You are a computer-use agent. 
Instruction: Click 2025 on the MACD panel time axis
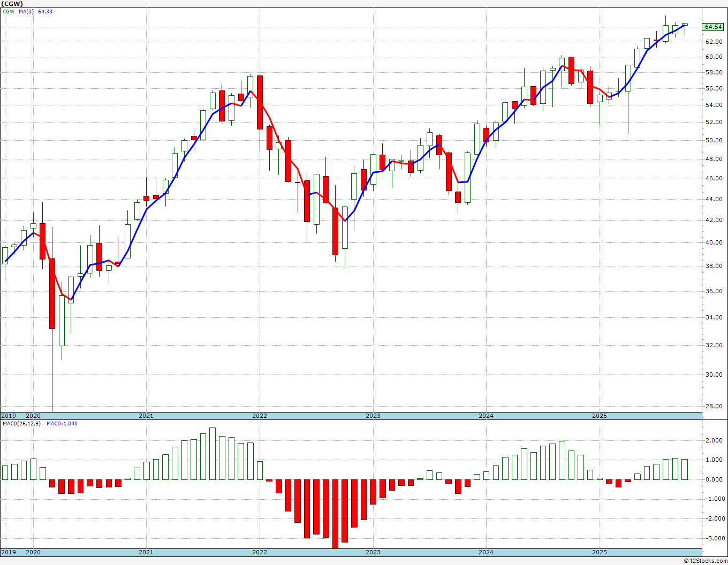[600, 552]
